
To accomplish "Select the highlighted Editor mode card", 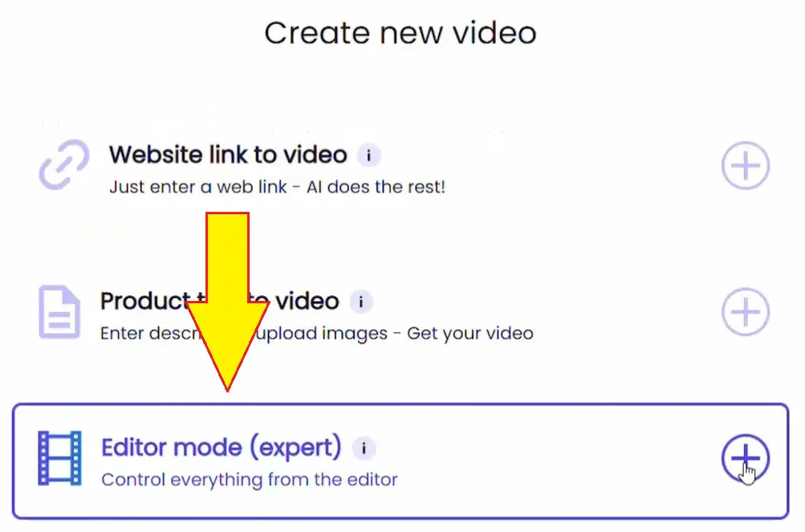I will [400, 461].
